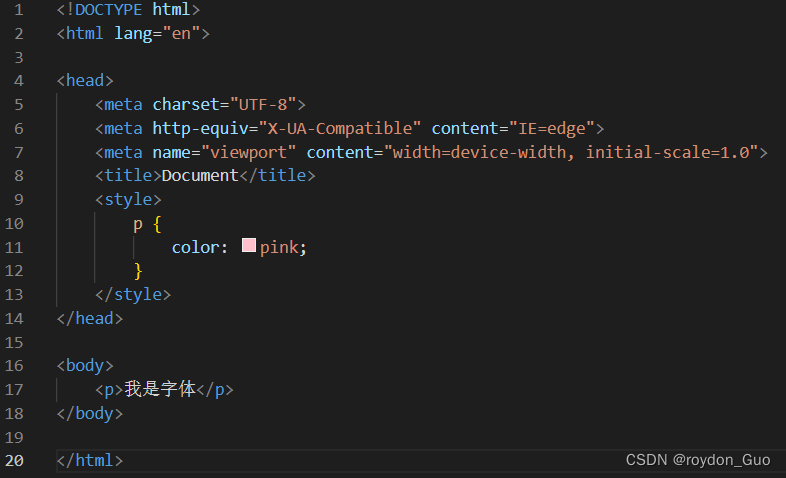Click the opening <style> tag
The height and width of the screenshot is (478, 786).
coord(128,199)
